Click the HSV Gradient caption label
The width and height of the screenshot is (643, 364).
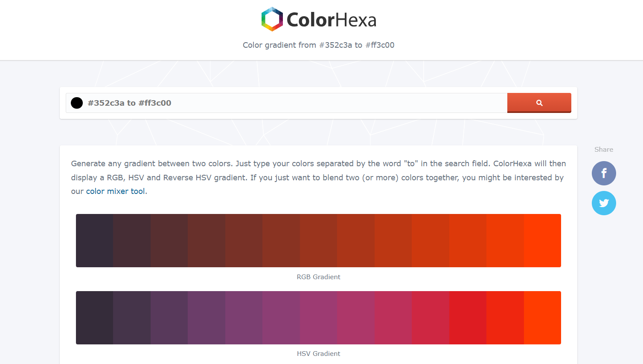tap(319, 353)
